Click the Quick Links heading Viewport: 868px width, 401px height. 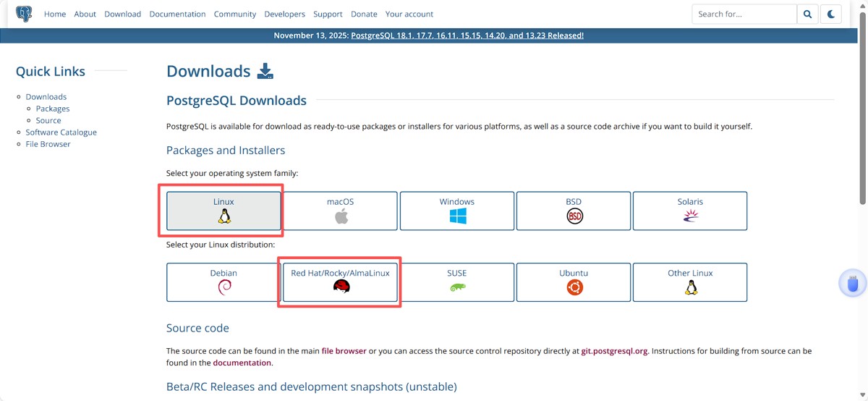click(51, 71)
